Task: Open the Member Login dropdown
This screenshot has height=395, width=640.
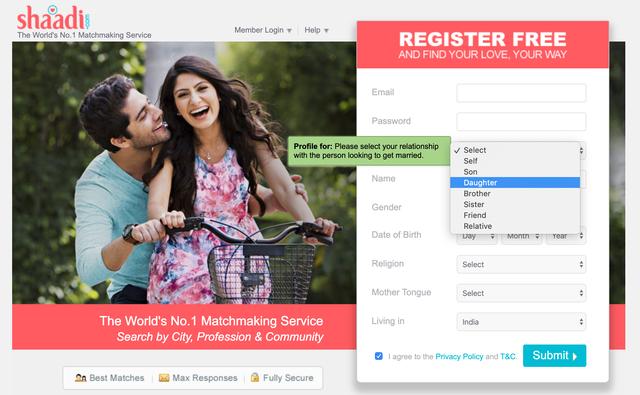Action: [263, 30]
